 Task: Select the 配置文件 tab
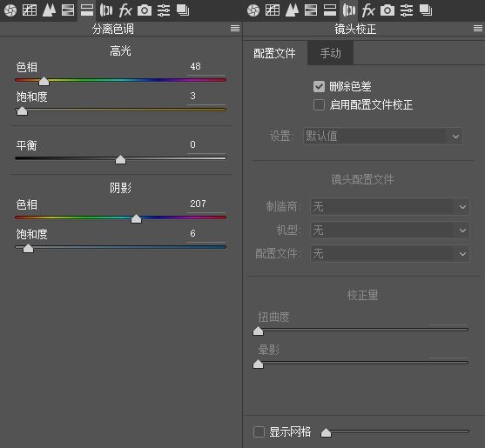274,53
